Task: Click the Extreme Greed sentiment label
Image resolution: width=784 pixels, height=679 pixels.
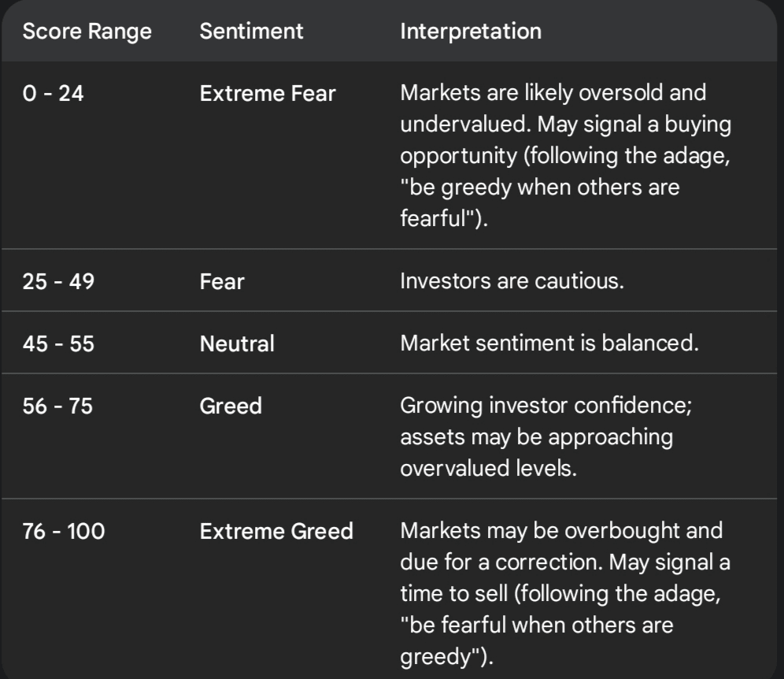Action: click(276, 532)
